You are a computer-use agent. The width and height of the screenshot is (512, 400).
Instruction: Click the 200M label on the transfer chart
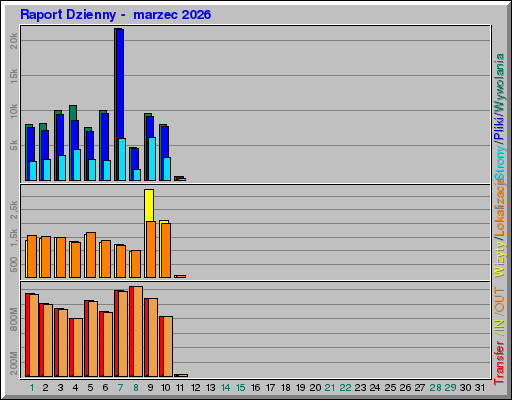pyautogui.click(x=13, y=363)
